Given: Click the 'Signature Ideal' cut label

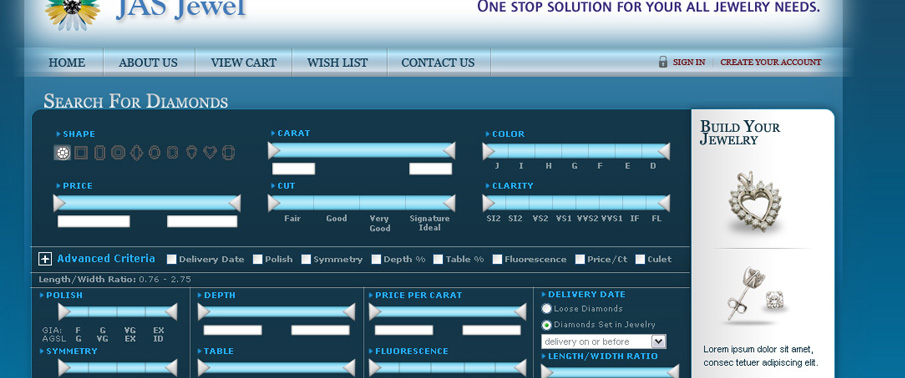Looking at the screenshot, I should 429,223.
